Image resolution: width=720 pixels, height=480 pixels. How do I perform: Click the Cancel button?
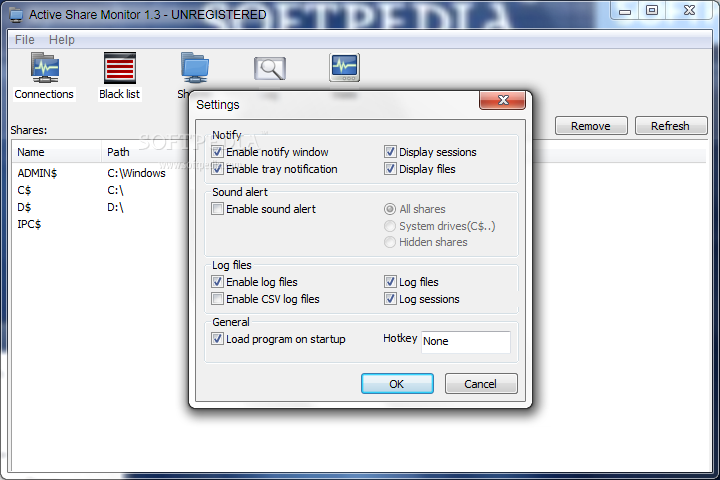[x=481, y=384]
